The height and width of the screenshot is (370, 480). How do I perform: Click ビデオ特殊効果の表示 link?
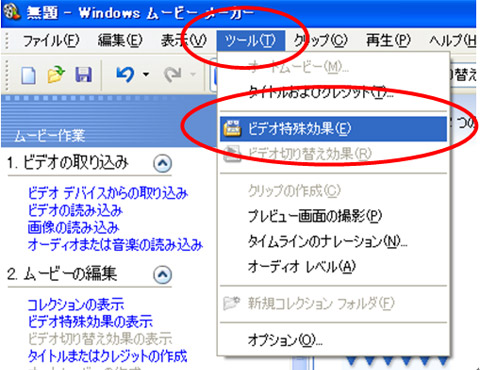90,322
